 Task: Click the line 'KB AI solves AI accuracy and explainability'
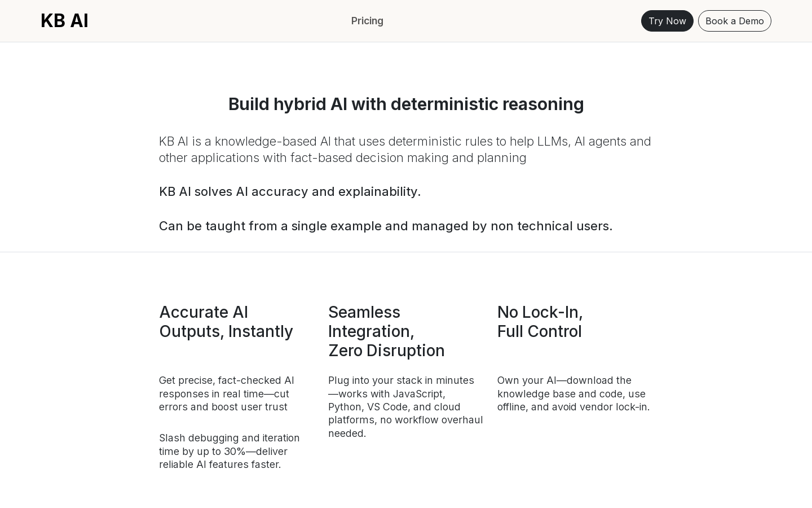point(290,192)
